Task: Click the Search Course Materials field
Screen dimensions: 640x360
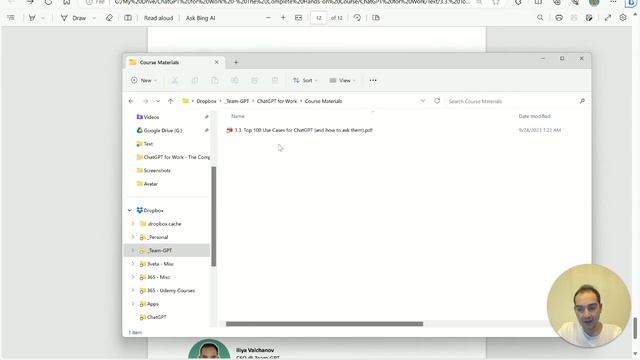Action: (516, 101)
